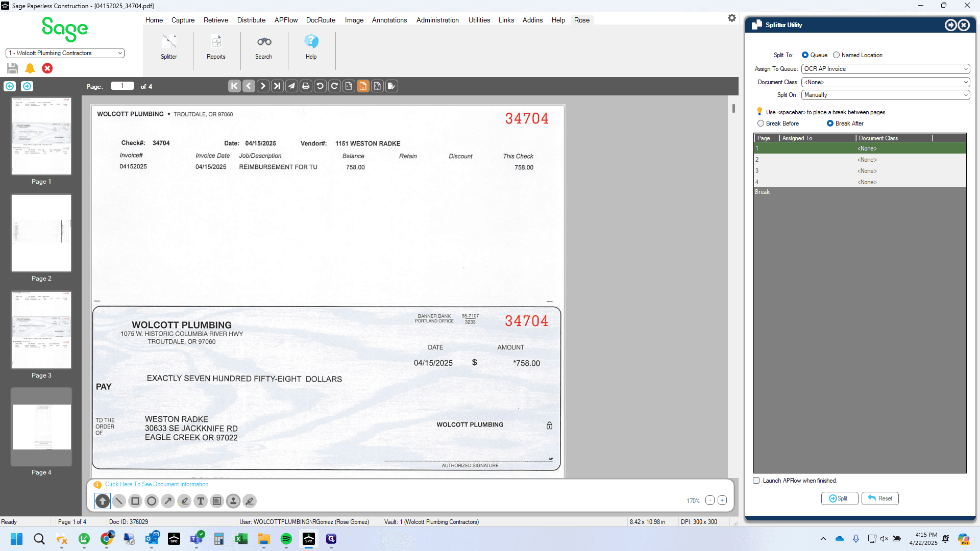
Task: Click the edit document pencil icon
Action: pyautogui.click(x=391, y=86)
